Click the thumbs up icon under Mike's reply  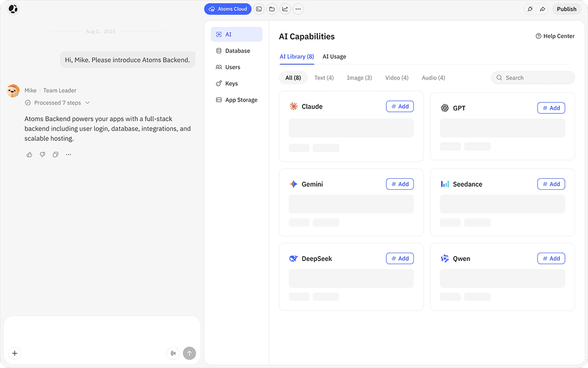pos(29,154)
